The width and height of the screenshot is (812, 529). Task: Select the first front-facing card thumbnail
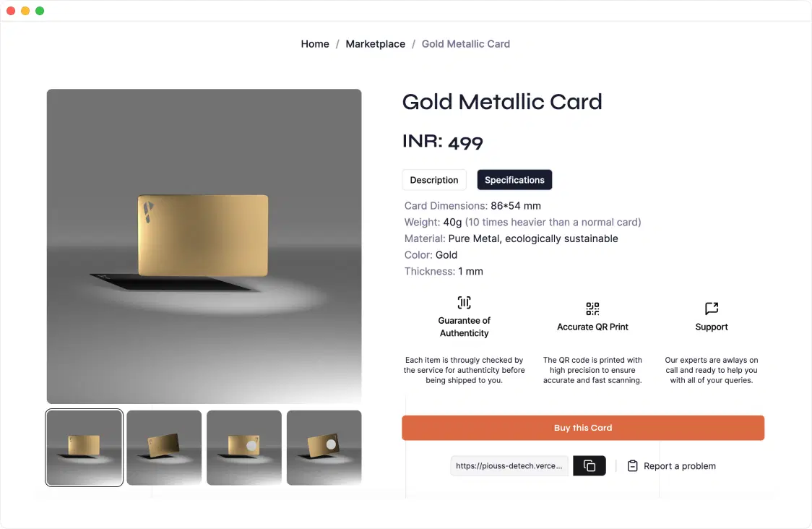point(85,447)
